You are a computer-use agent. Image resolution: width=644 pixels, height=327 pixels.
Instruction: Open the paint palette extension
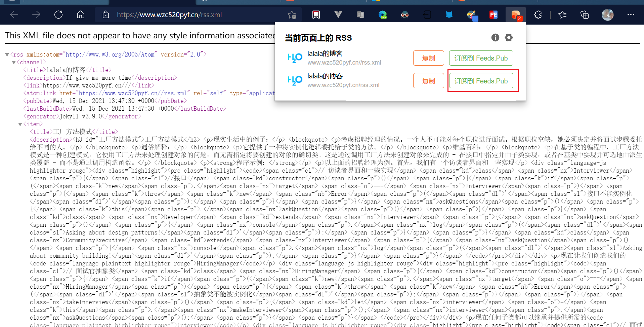472,15
